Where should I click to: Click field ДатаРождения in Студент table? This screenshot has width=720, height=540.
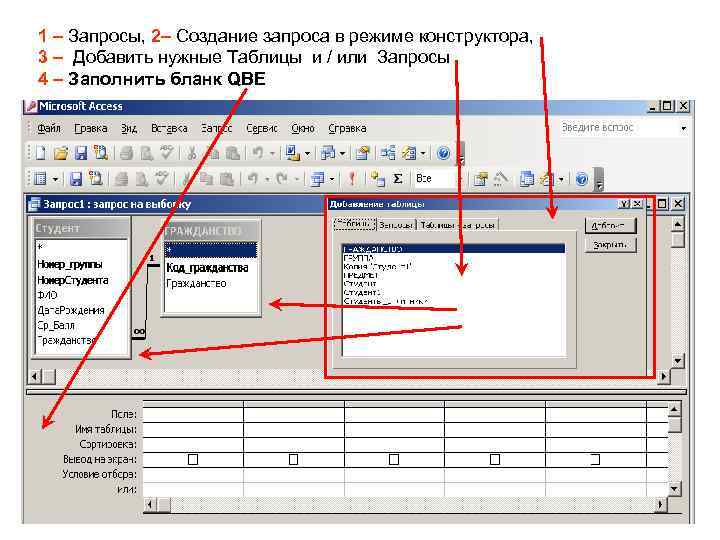(71, 310)
